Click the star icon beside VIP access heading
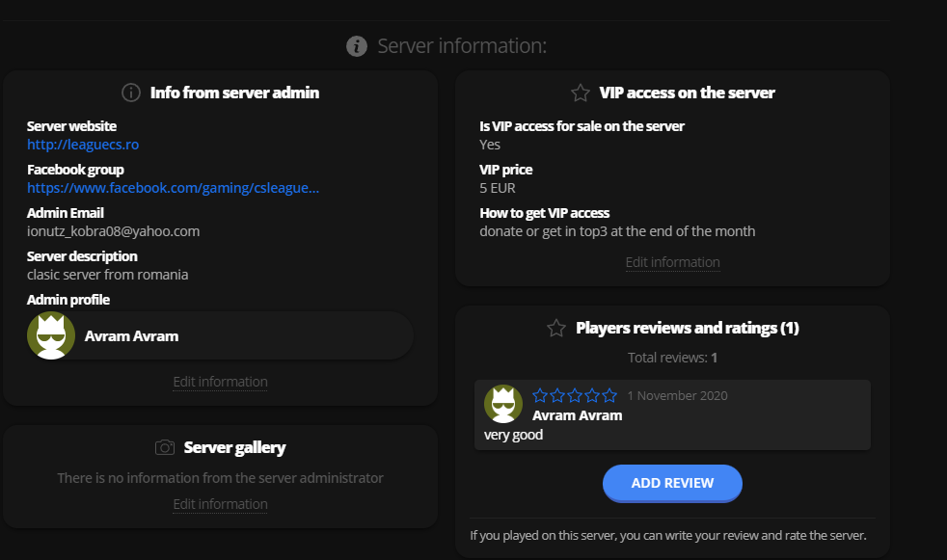Image resolution: width=947 pixels, height=560 pixels. (581, 93)
